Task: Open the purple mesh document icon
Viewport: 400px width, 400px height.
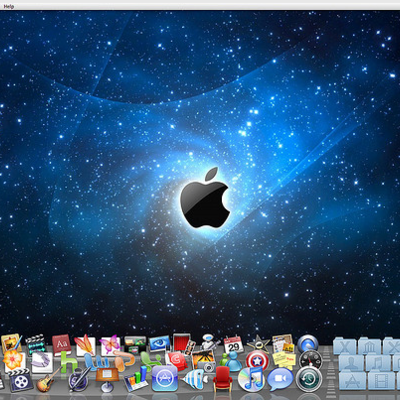Action: tap(42, 362)
